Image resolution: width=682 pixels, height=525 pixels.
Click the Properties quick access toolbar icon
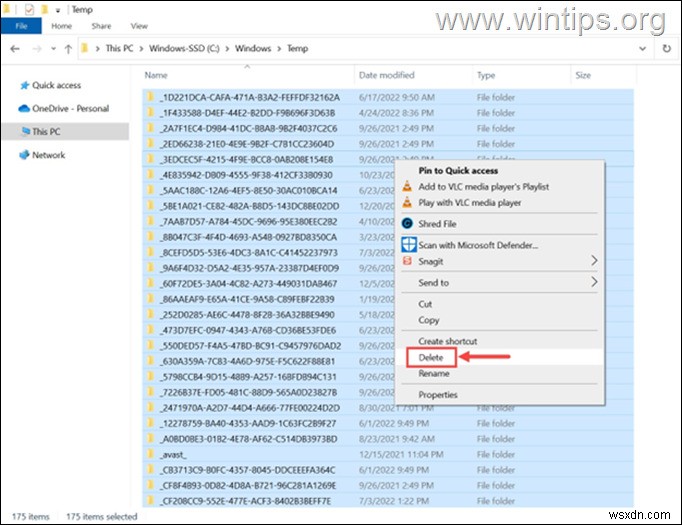click(29, 9)
